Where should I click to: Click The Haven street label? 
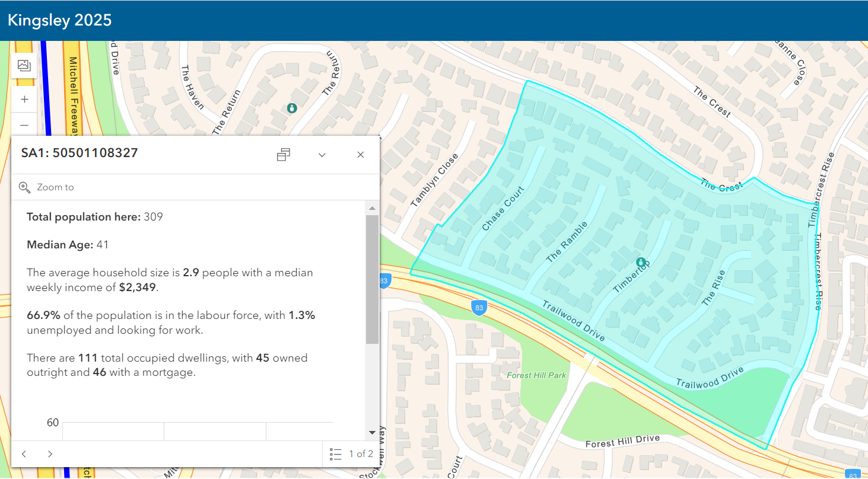tap(192, 87)
